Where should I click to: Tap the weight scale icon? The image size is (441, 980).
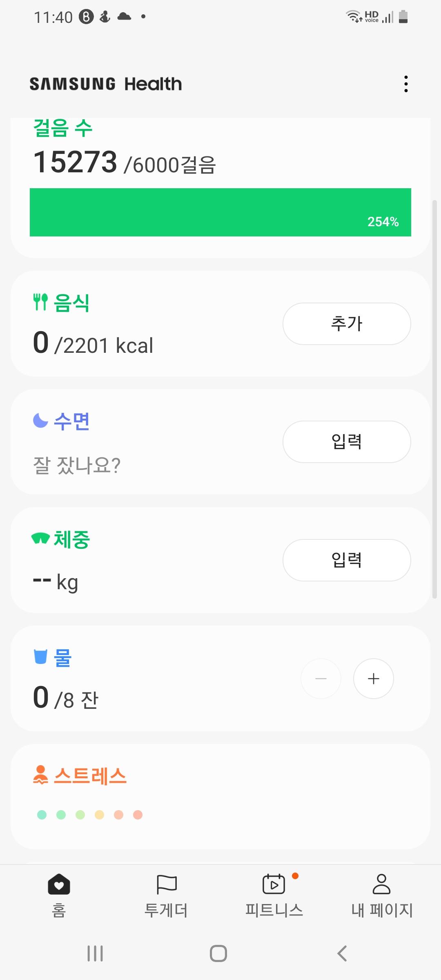coord(40,539)
